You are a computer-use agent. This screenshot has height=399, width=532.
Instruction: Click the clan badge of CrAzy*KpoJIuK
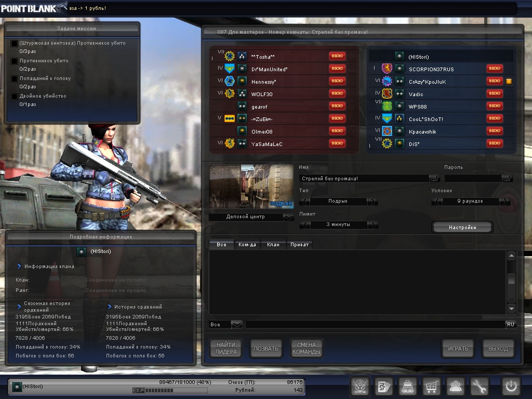387,81
